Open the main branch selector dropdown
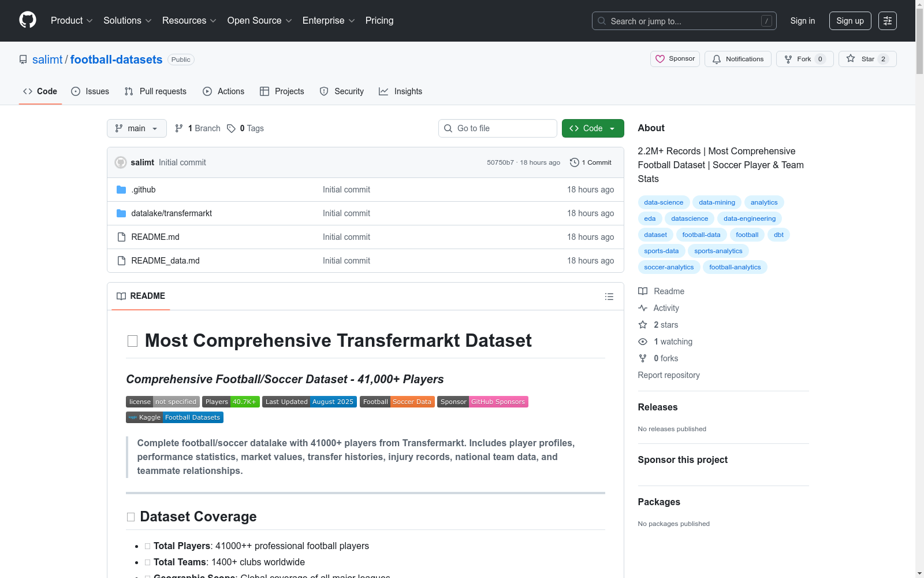The image size is (924, 578). pyautogui.click(x=137, y=128)
